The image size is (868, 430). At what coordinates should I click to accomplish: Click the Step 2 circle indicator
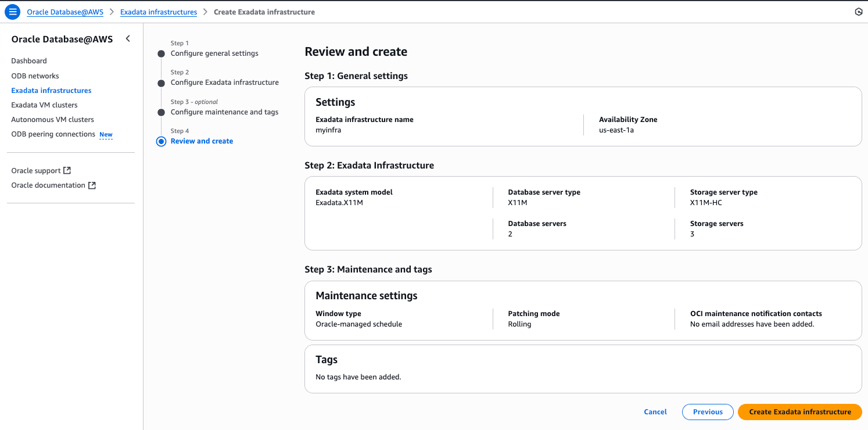[161, 83]
